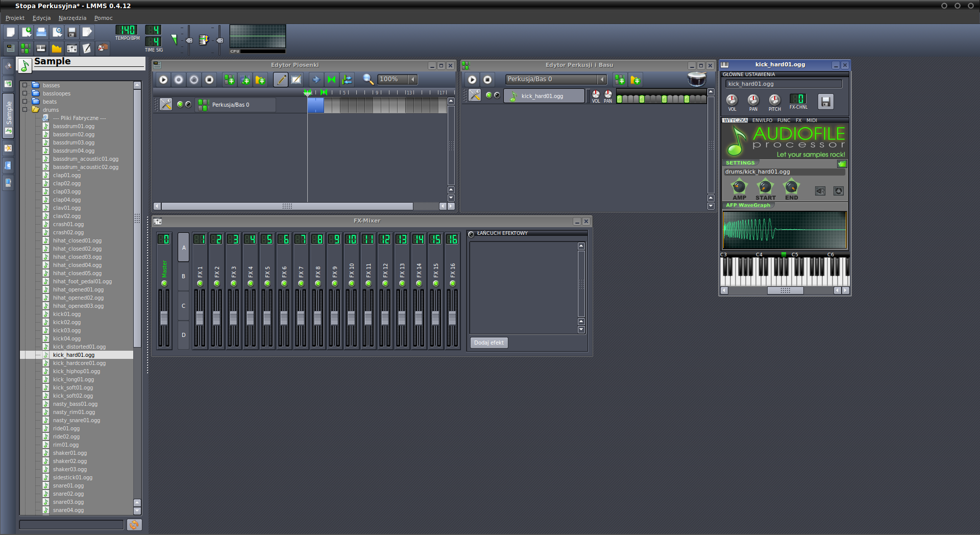Toggle after-stop position behavior in Song Editor
This screenshot has width=980, height=535.
tap(347, 80)
